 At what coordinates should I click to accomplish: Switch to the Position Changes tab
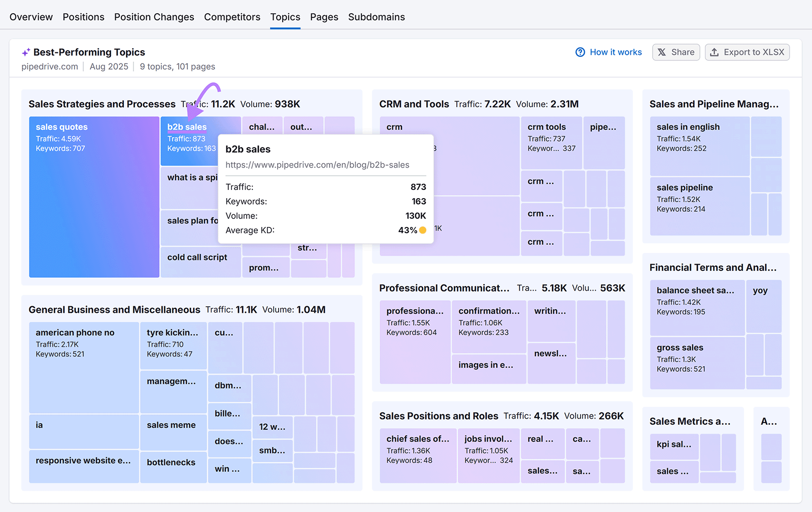154,17
